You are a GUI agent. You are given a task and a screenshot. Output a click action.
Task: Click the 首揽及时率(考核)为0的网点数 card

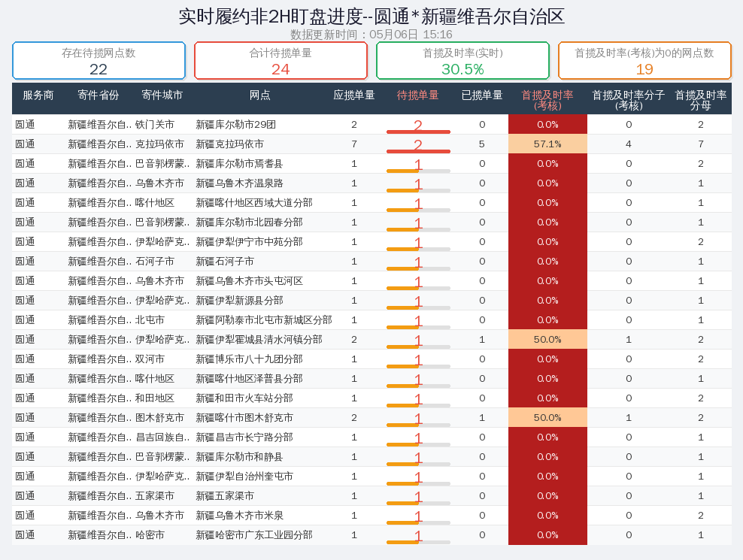click(x=644, y=61)
